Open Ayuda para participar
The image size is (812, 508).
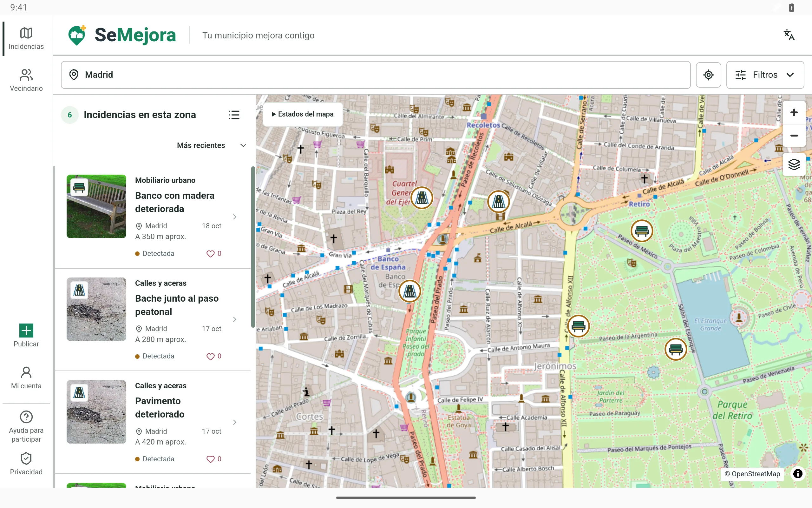(x=26, y=427)
